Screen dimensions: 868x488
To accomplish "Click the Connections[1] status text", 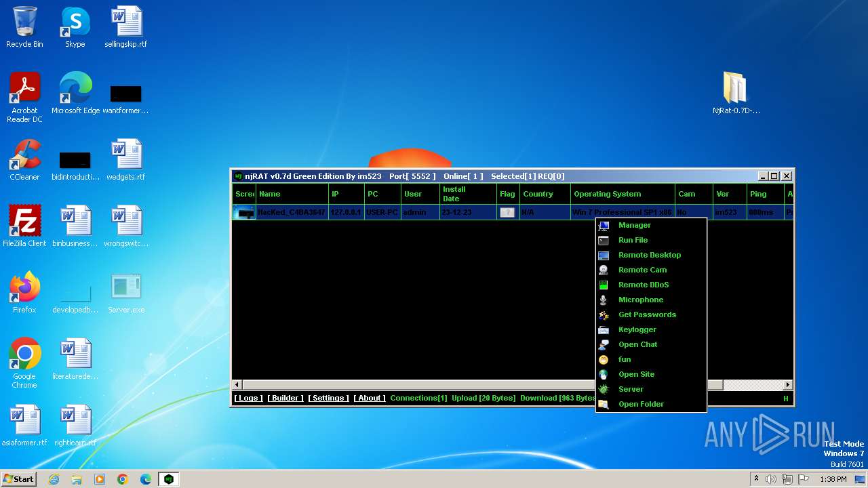I will (418, 398).
